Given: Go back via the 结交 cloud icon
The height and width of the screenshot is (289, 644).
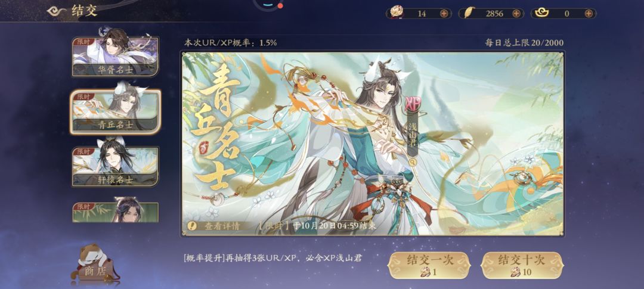Looking at the screenshot, I should coord(57,11).
